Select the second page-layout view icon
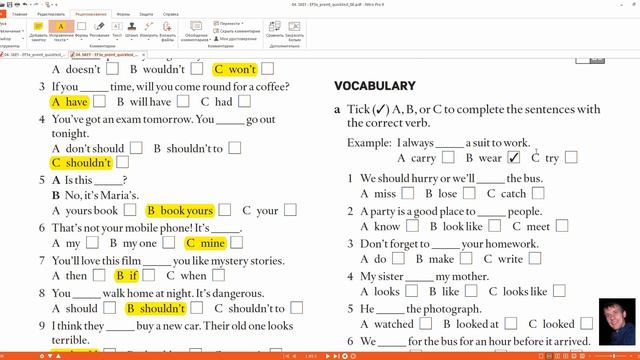The width and height of the screenshot is (640, 360). coord(549,356)
